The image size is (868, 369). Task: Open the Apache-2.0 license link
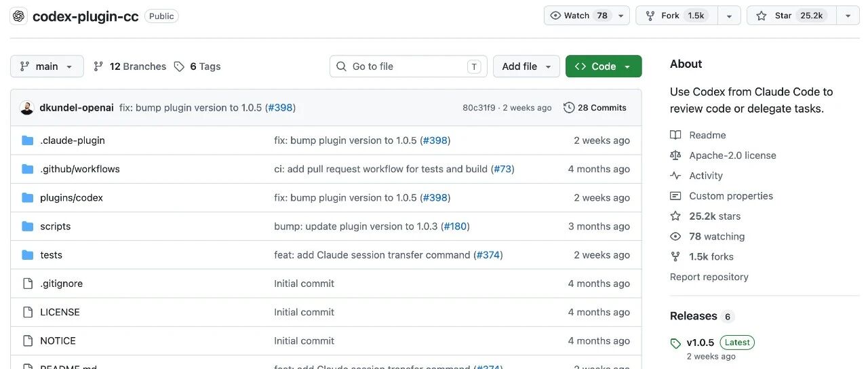pos(732,155)
